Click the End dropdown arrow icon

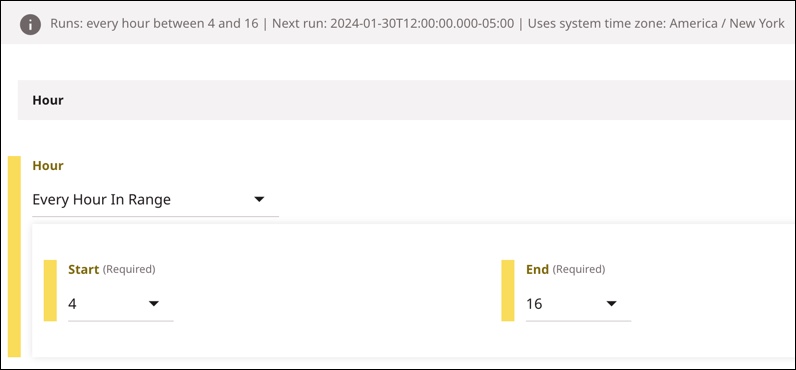pyautogui.click(x=611, y=304)
